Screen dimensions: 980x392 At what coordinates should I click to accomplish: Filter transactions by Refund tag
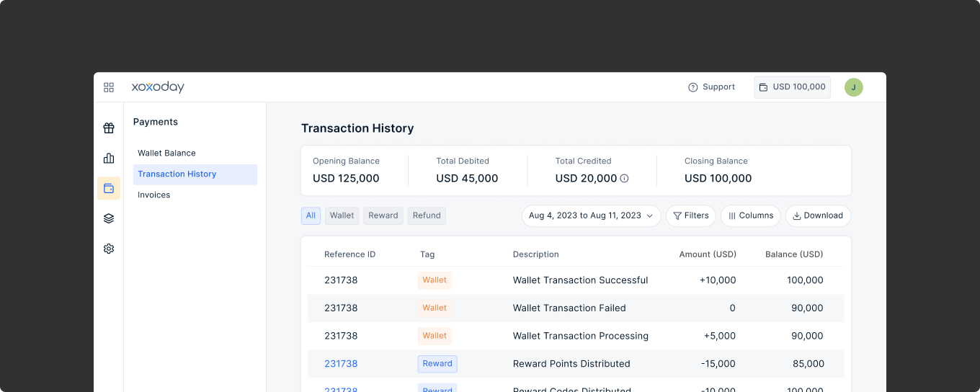click(427, 215)
